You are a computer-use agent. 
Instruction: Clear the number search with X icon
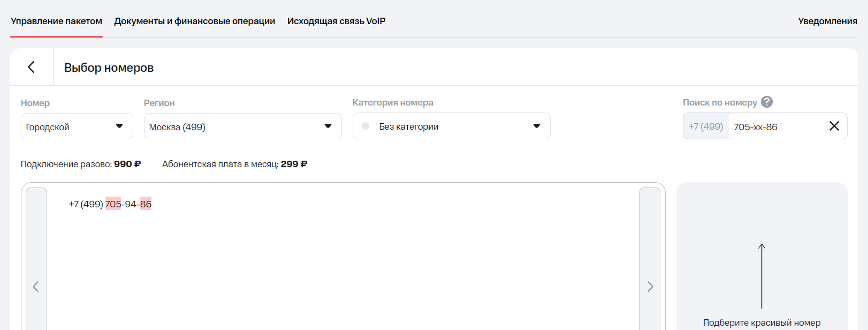[x=834, y=126]
